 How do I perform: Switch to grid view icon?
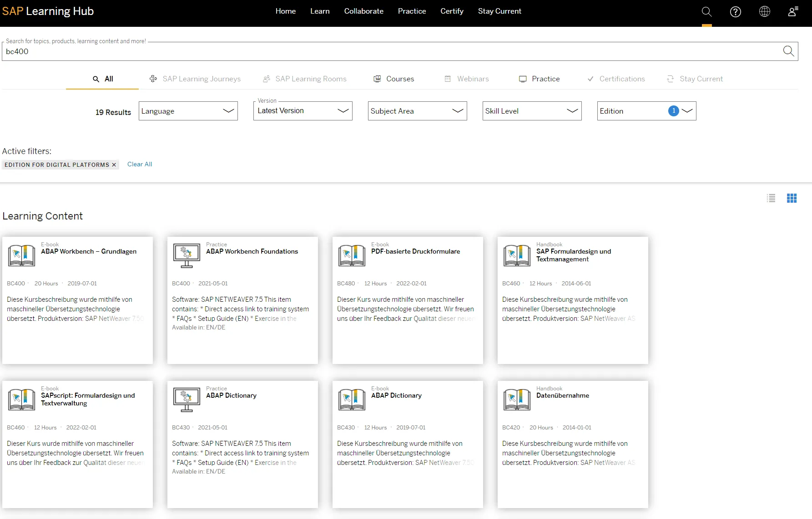tap(792, 198)
